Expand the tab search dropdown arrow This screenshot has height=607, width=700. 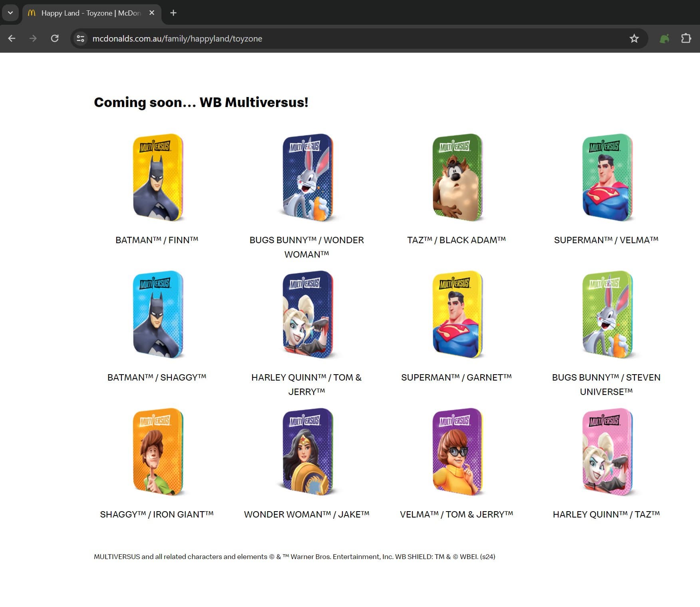tap(10, 13)
